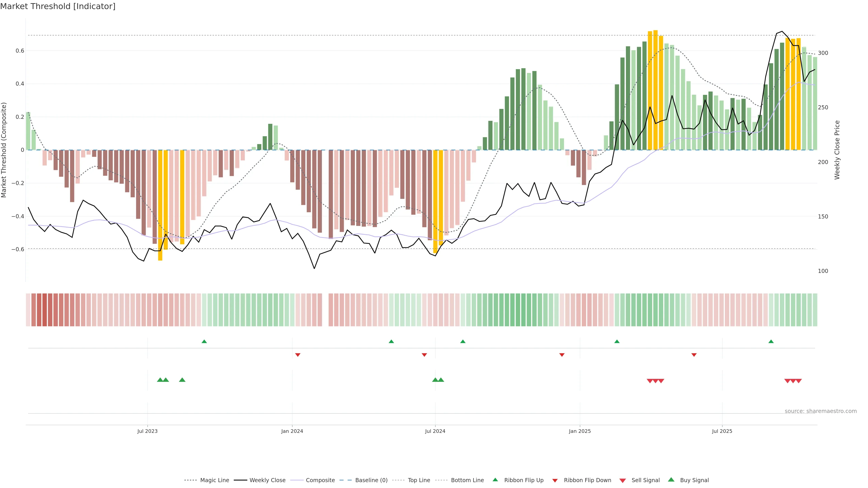Click the Buy Signal legend marker
Viewport: 868px width, 488px height.
(671, 480)
